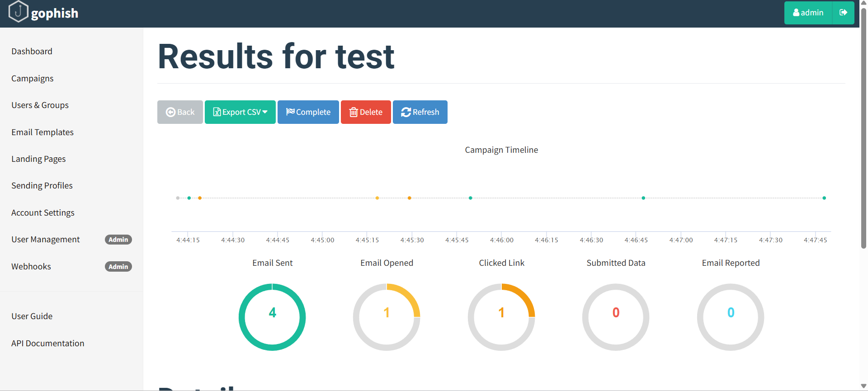Image resolution: width=868 pixels, height=391 pixels.
Task: Click the trash can Delete icon
Action: point(354,112)
